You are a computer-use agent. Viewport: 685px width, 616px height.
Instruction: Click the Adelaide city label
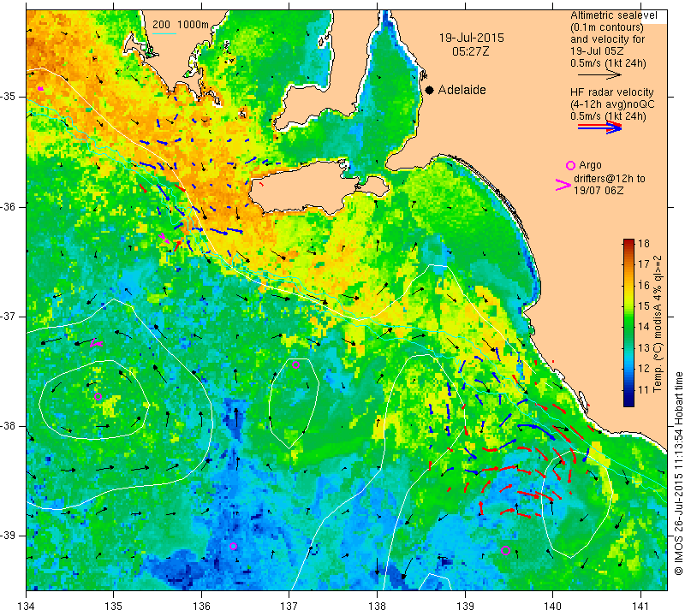pyautogui.click(x=462, y=90)
